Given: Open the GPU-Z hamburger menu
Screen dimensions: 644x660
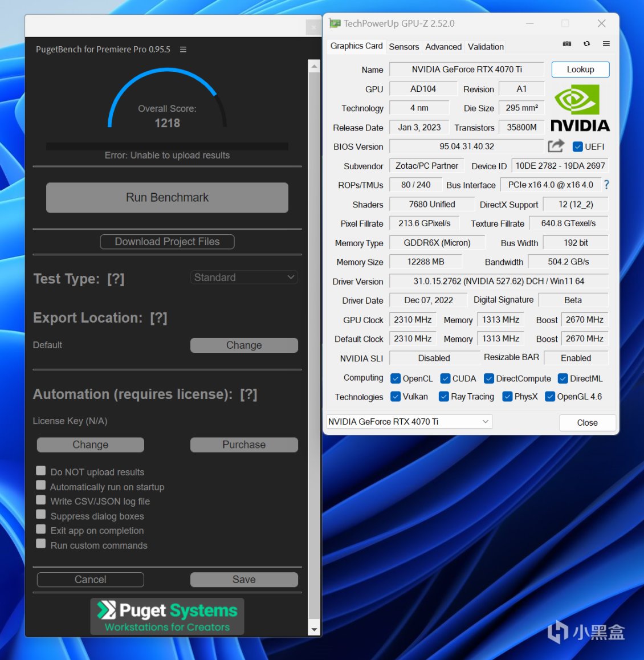Looking at the screenshot, I should pos(606,44).
